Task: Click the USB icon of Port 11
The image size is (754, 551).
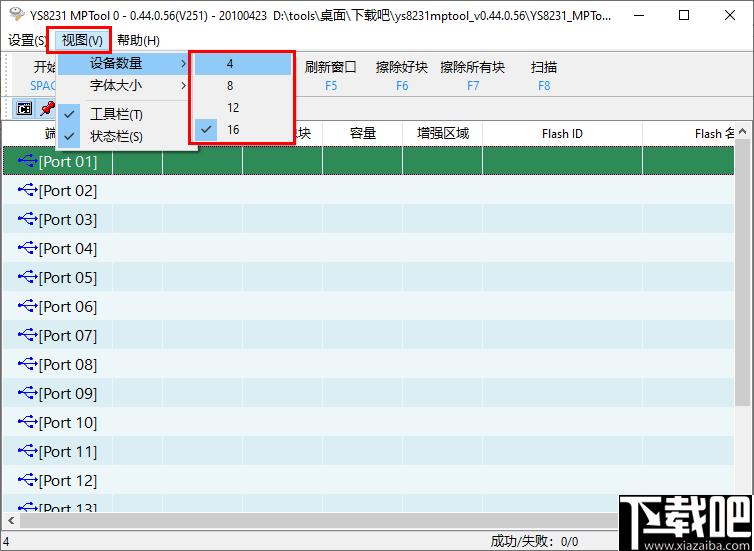Action: tap(28, 451)
